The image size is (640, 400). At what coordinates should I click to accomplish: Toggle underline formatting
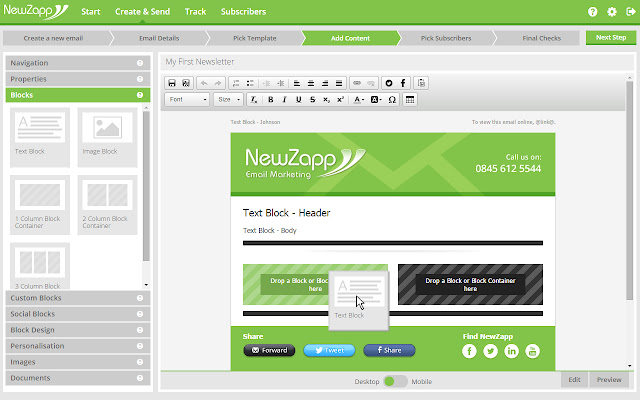(299, 100)
